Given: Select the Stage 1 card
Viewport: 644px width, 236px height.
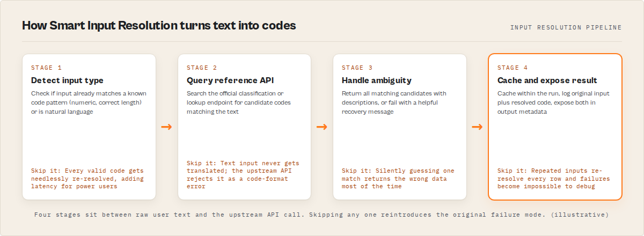Looking at the screenshot, I should 89,127.
